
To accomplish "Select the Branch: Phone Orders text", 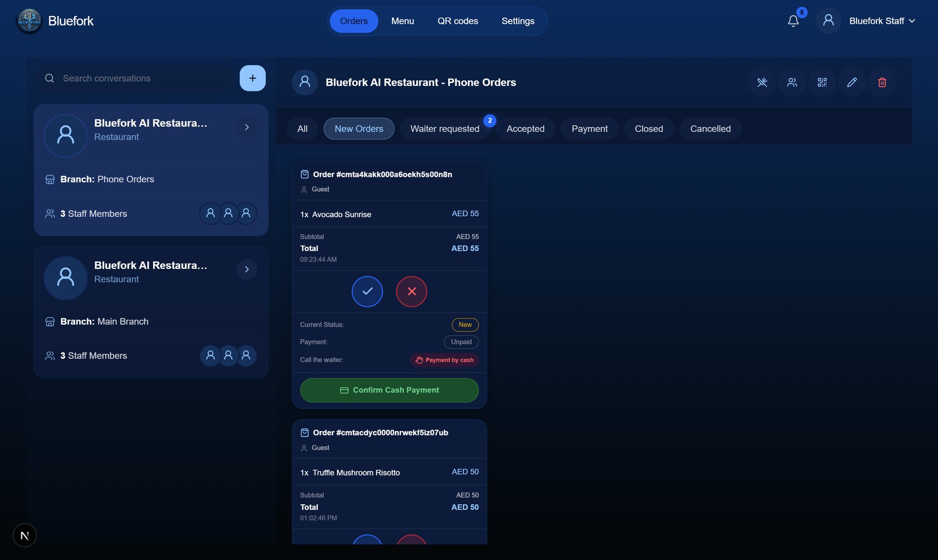I will [x=107, y=179].
